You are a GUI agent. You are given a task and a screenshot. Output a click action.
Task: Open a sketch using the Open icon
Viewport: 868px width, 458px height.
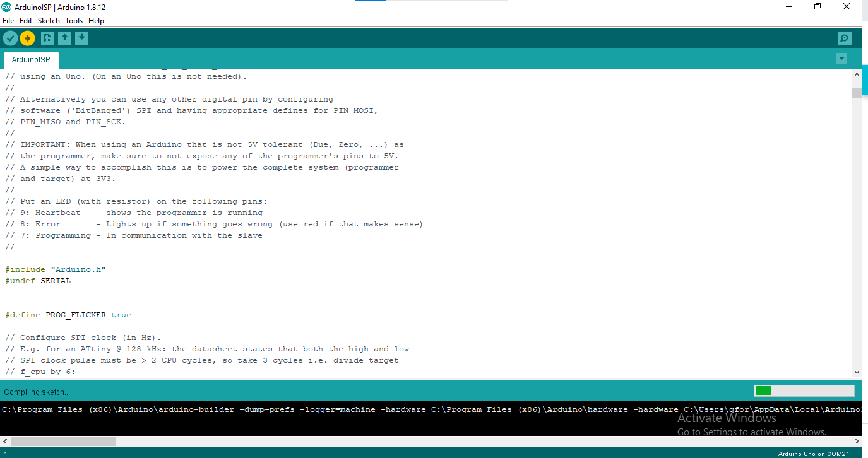64,38
